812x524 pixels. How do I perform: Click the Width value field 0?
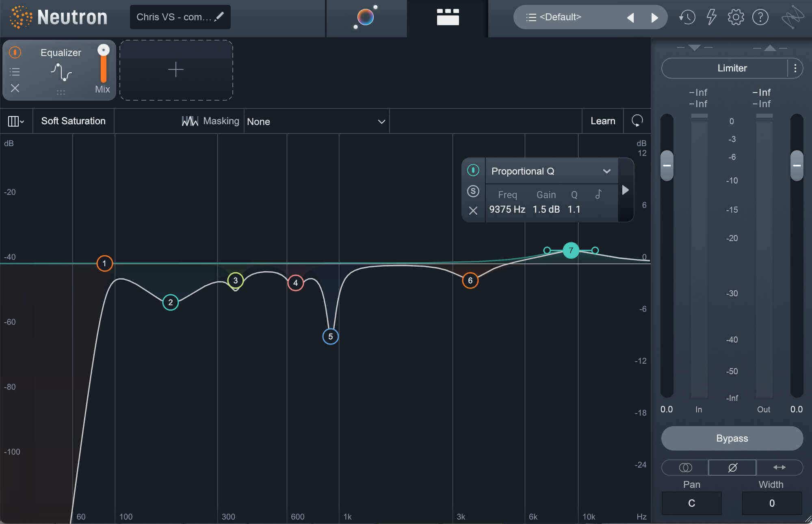coord(772,503)
